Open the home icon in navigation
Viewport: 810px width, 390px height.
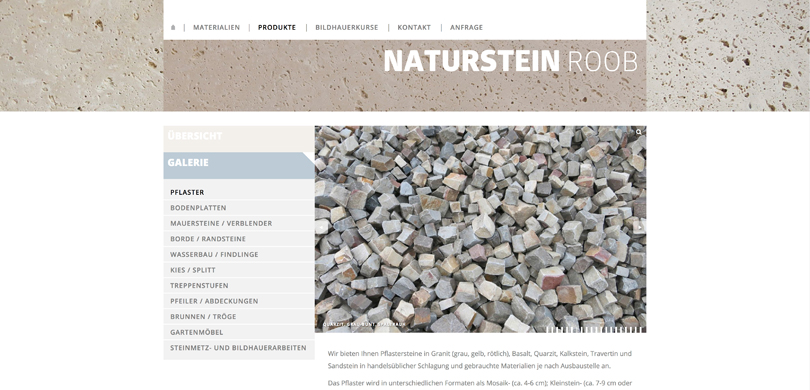tap(173, 27)
